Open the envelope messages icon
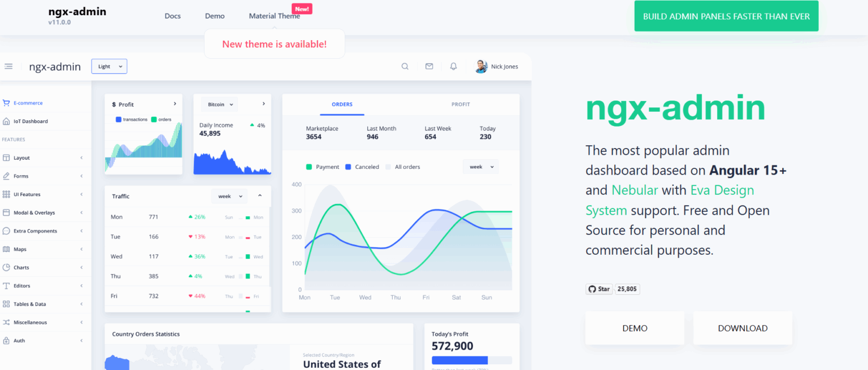 [x=429, y=66]
